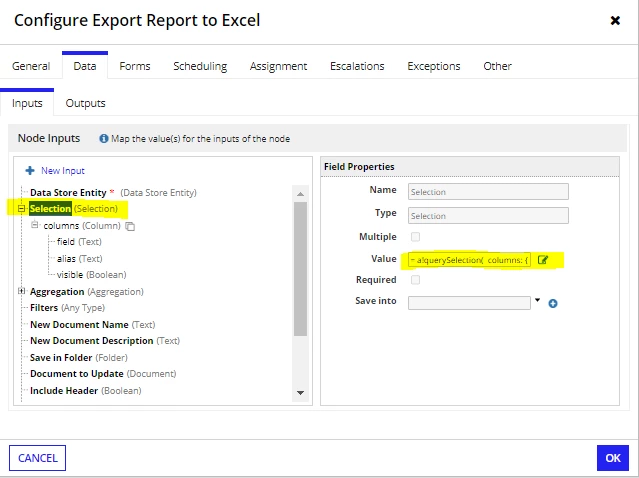Click the node list scrollbar up arrow
639x478 pixels.
300,194
